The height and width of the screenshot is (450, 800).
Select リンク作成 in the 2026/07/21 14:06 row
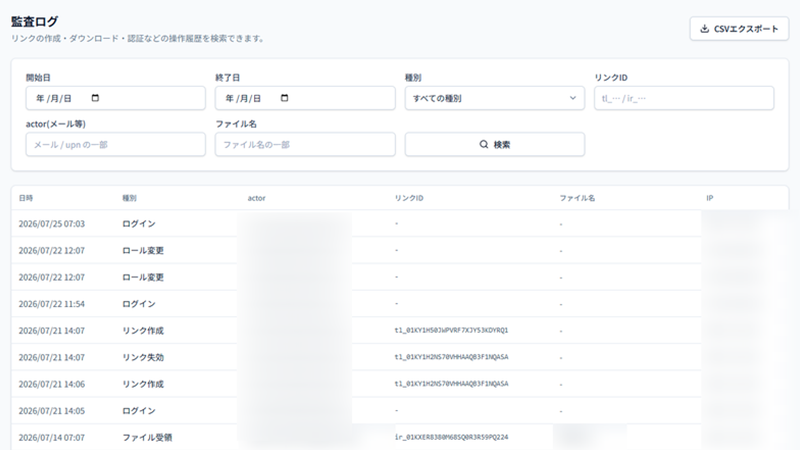coord(143,384)
